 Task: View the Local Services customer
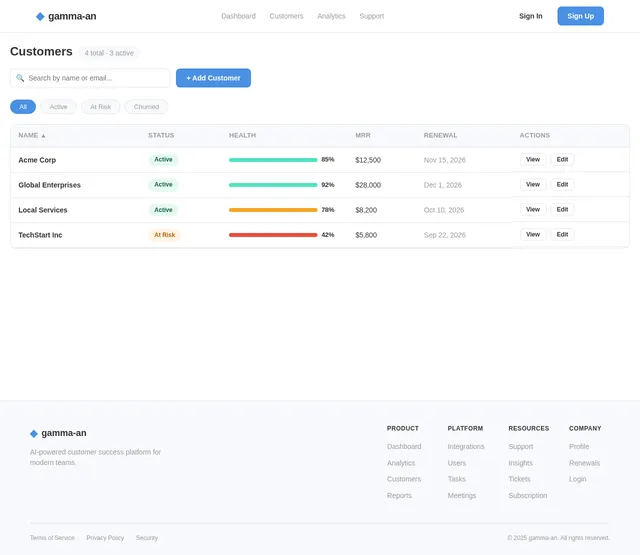point(533,209)
